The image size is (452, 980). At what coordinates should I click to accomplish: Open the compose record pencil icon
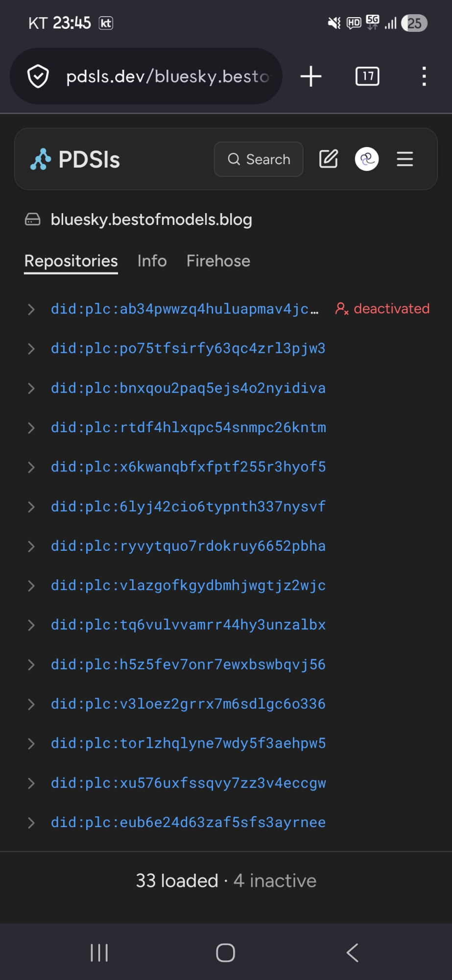(328, 159)
